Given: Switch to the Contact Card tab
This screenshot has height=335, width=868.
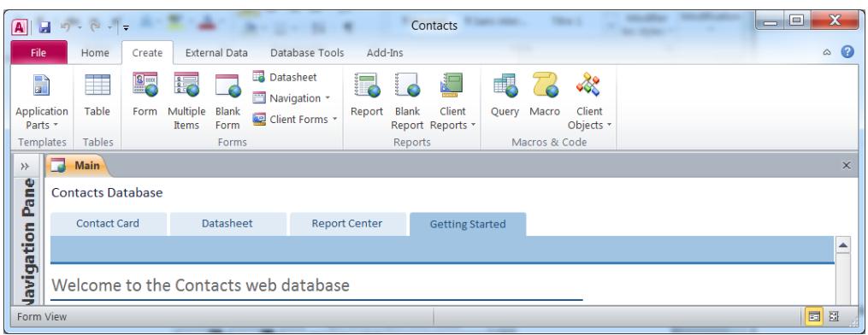Looking at the screenshot, I should [108, 224].
